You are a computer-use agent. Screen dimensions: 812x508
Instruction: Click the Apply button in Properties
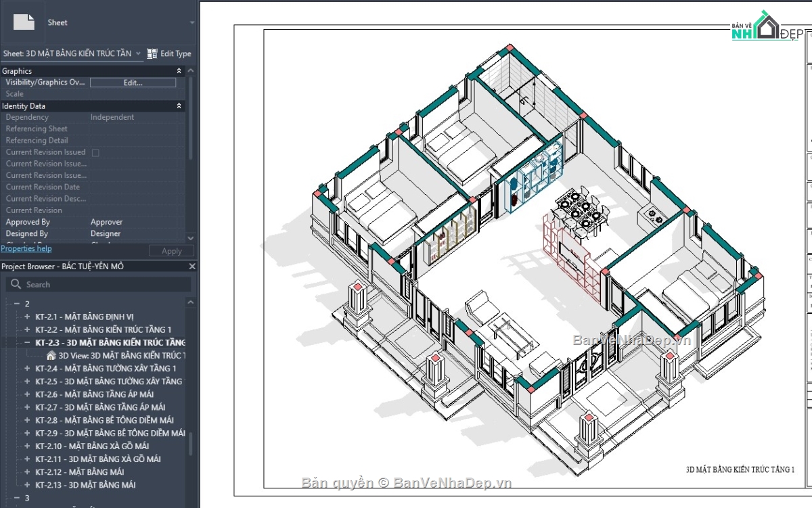172,251
